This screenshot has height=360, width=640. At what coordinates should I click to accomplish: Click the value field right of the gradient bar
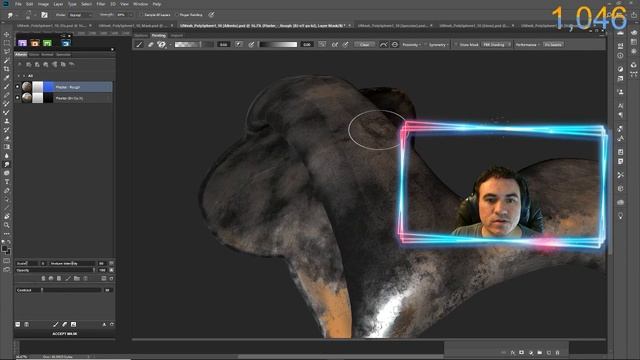(x=307, y=44)
